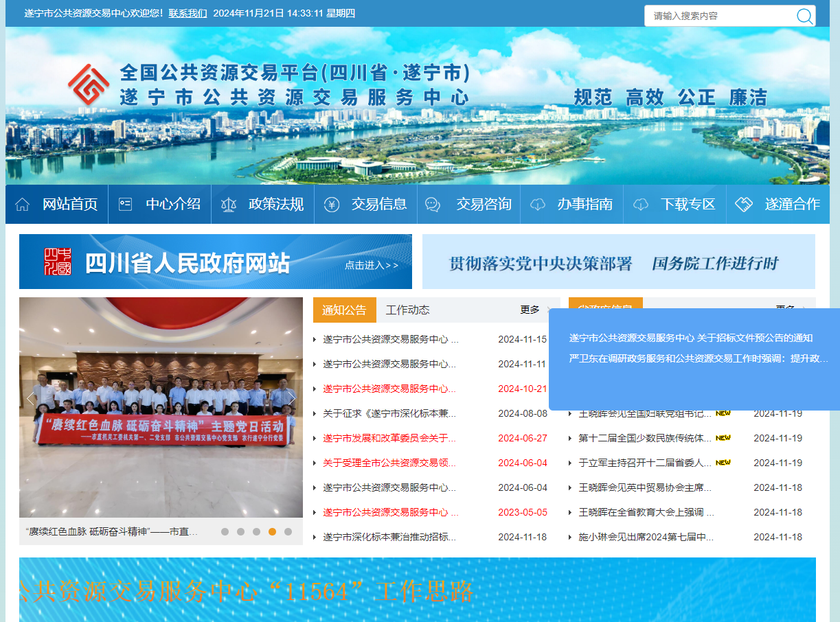Click the ID card icon beside 中心介绍
The width and height of the screenshot is (840, 622).
point(125,205)
